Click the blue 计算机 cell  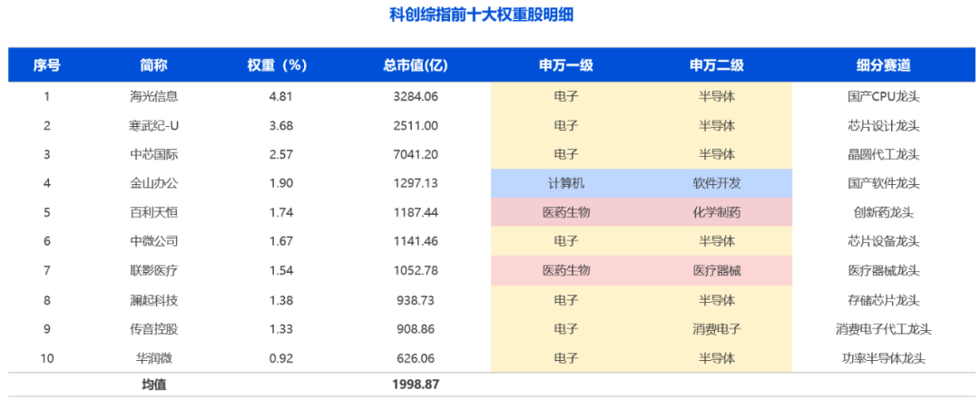[566, 183]
